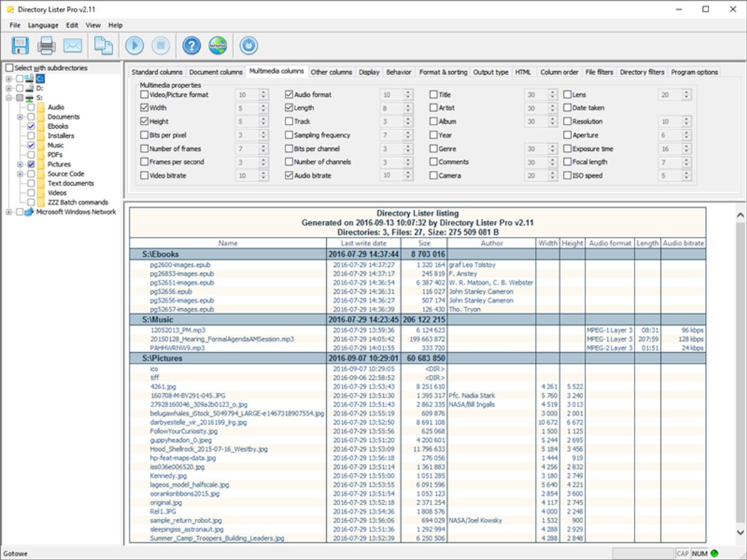Open the Print icon on the toolbar
Viewport: 747px width, 560px height.
point(48,45)
